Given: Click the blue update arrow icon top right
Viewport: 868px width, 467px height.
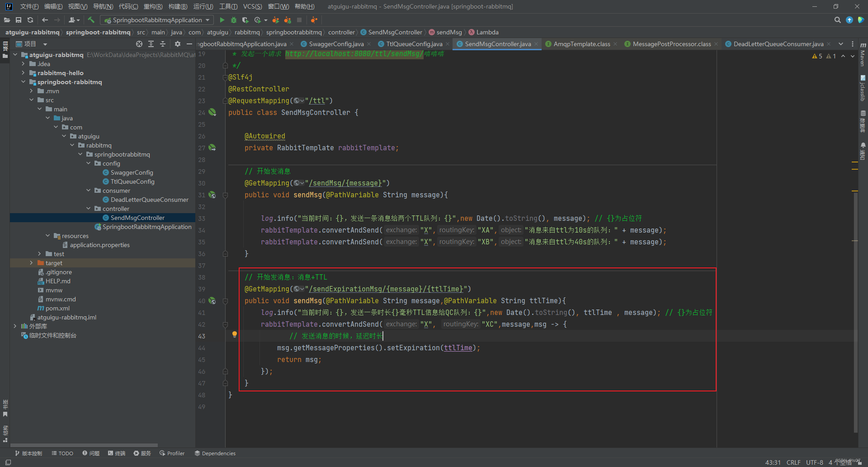Looking at the screenshot, I should pos(849,20).
